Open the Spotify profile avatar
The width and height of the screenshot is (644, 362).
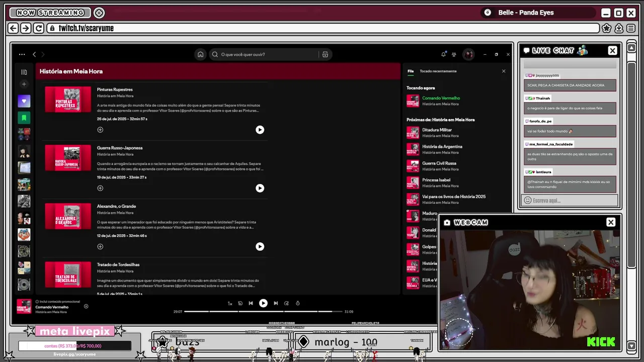click(x=468, y=54)
